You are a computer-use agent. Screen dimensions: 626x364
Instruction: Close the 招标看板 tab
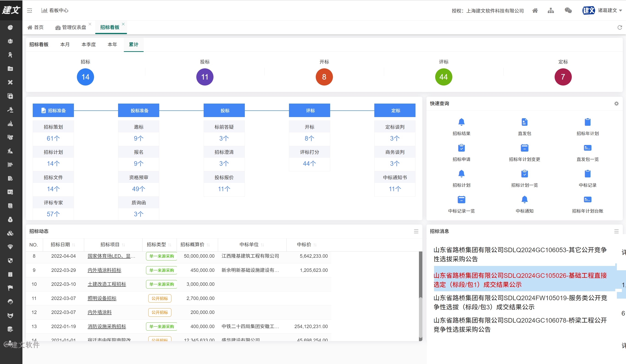[x=123, y=24]
